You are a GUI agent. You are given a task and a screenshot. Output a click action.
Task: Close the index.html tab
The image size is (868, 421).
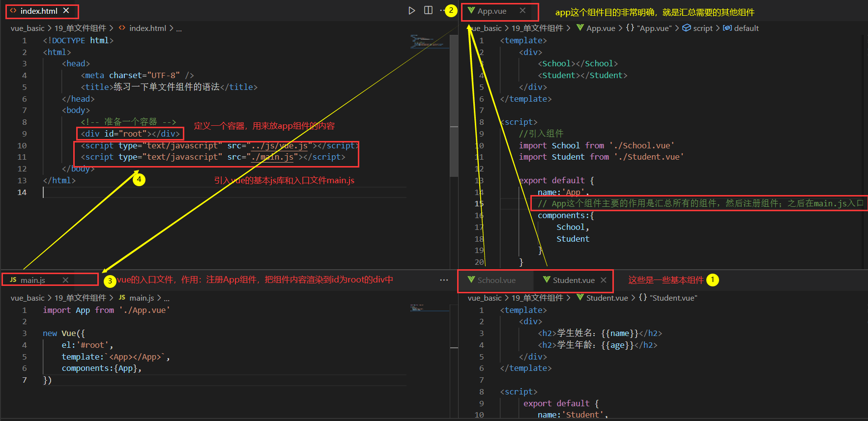tap(66, 10)
